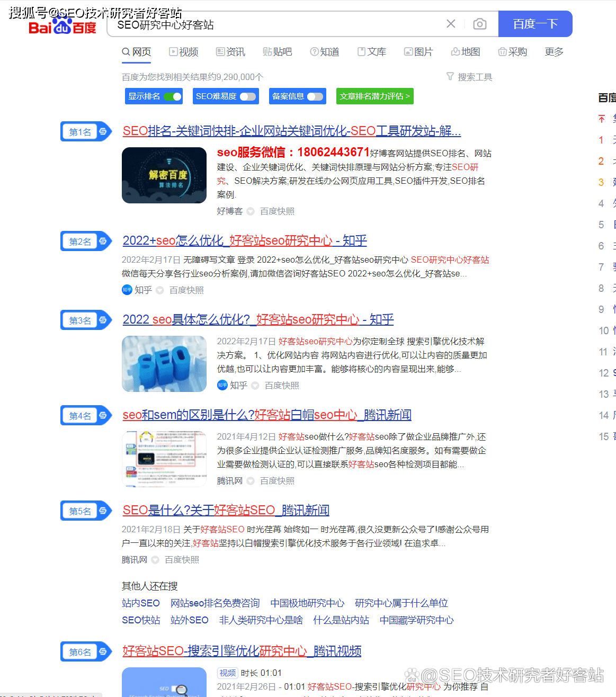This screenshot has width=616, height=697.
Task: Click the 知乎 source icon on second result
Action: click(127, 290)
